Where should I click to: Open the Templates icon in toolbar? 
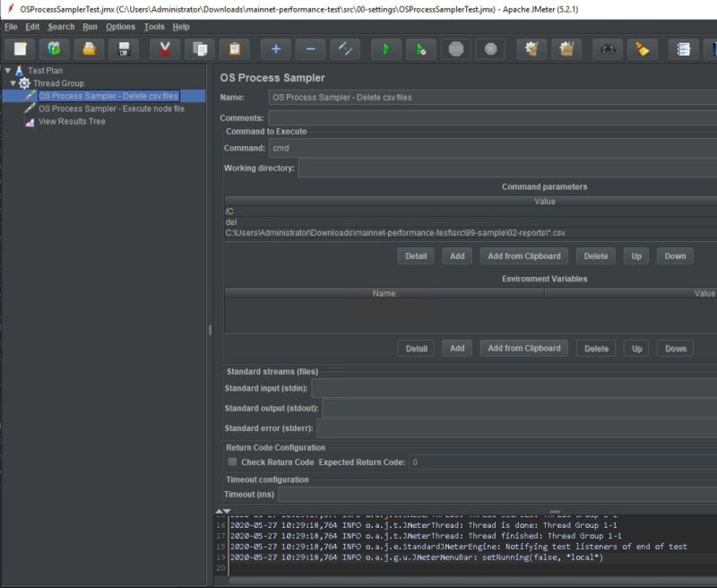[55, 49]
